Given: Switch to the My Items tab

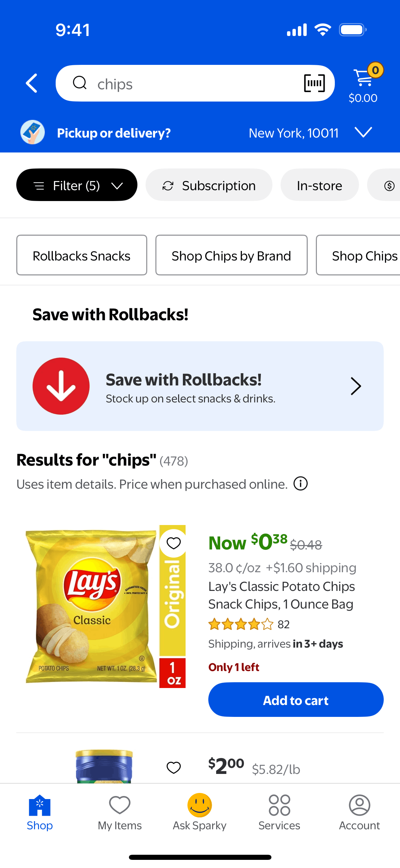Looking at the screenshot, I should 120,812.
